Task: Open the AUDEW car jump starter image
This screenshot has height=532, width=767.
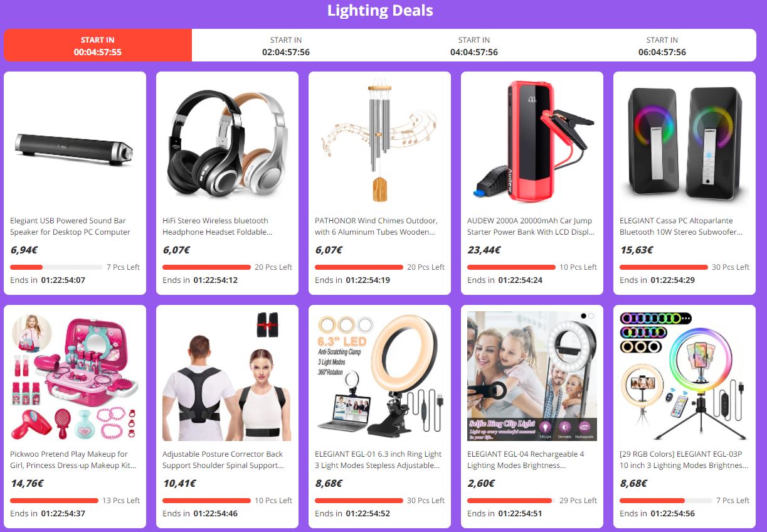Action: coord(532,142)
